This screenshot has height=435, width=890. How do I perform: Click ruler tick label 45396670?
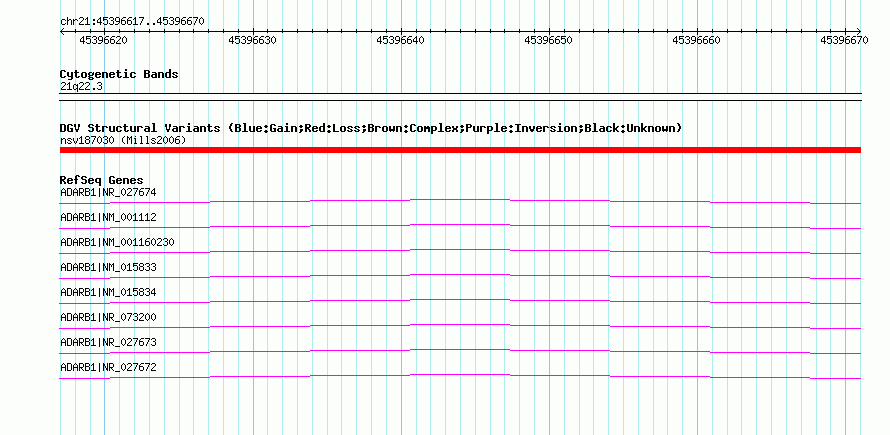pos(844,40)
